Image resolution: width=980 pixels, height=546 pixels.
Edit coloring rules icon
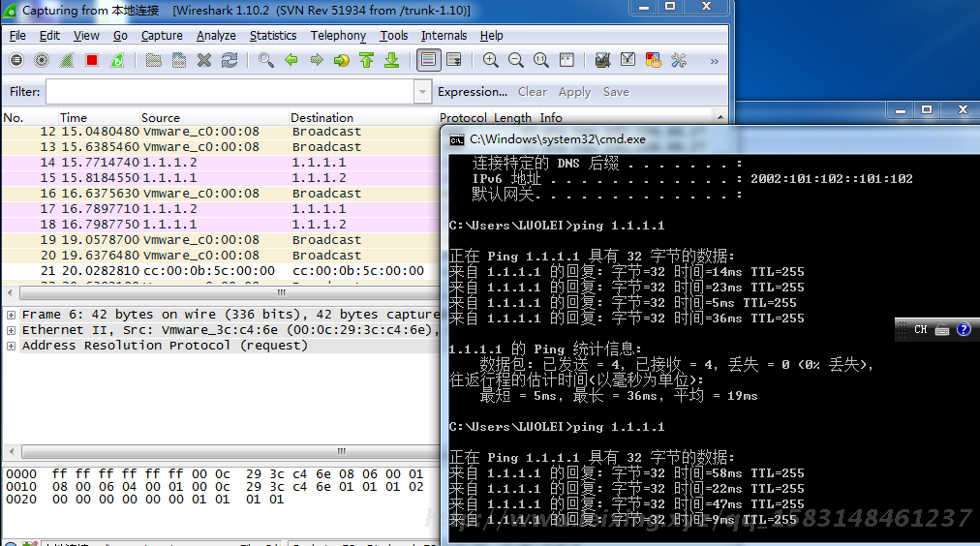point(653,60)
